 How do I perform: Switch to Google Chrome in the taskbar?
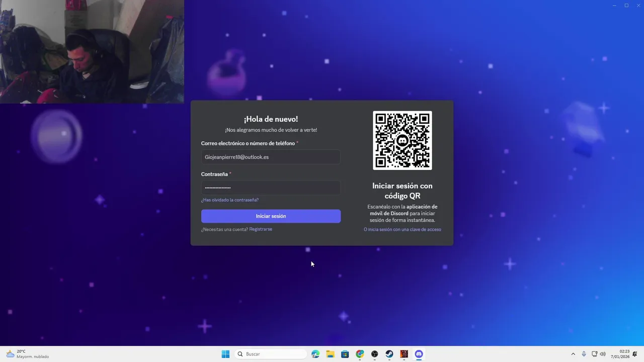360,354
